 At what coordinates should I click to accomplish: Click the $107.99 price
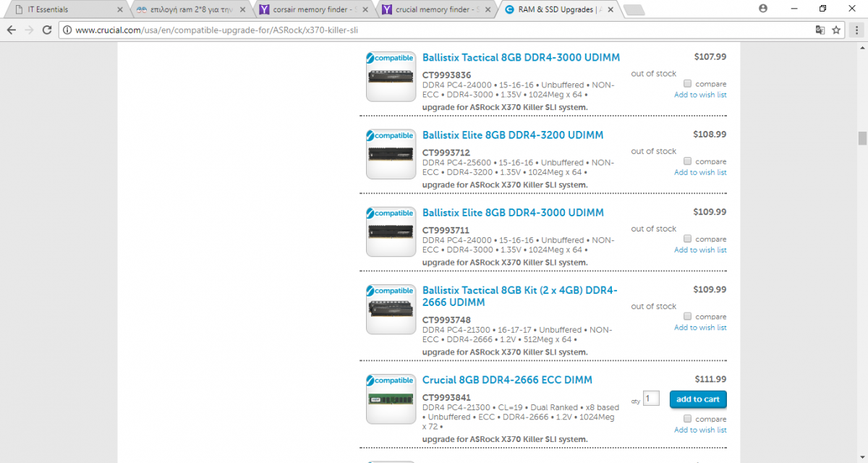(x=710, y=56)
